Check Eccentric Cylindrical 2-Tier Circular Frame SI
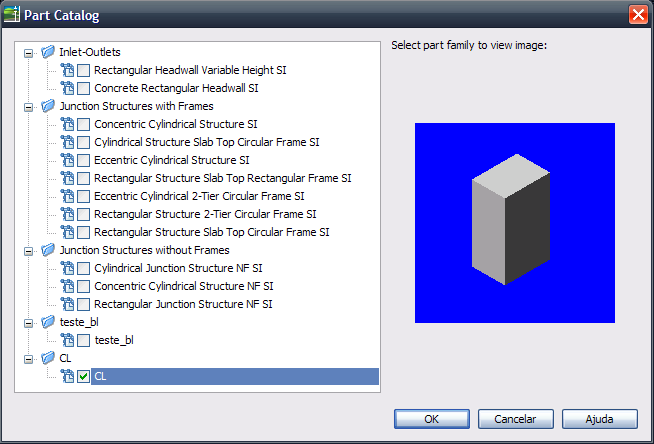This screenshot has height=444, width=654. point(83,196)
